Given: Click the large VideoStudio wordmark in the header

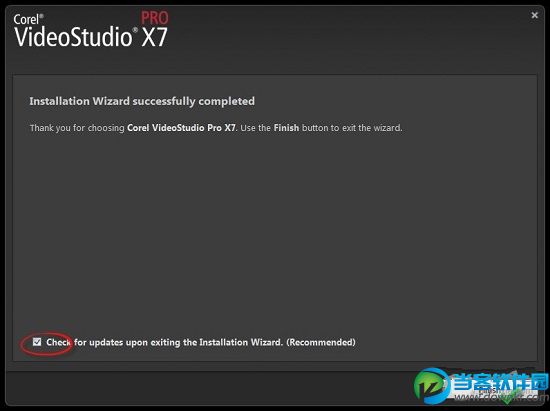Looking at the screenshot, I should click(73, 37).
